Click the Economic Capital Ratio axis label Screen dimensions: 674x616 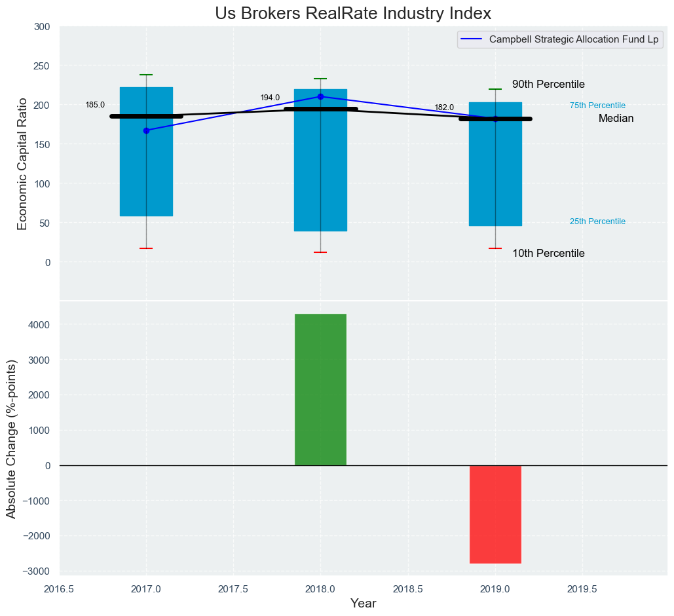coord(22,164)
